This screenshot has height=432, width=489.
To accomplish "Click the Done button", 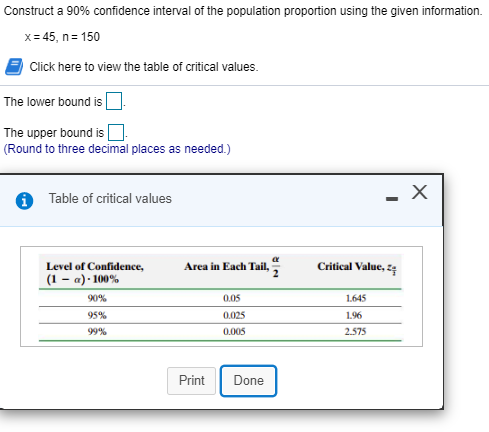I will coord(248,381).
